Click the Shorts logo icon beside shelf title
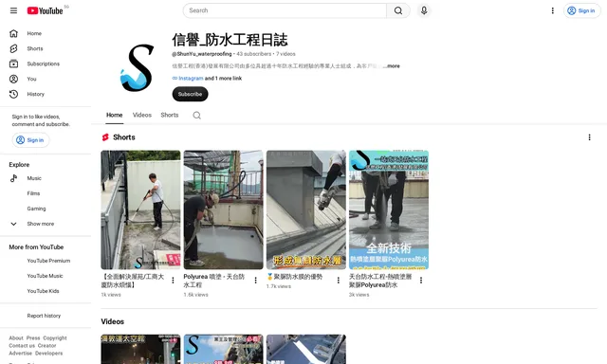This screenshot has width=607, height=364. click(105, 137)
